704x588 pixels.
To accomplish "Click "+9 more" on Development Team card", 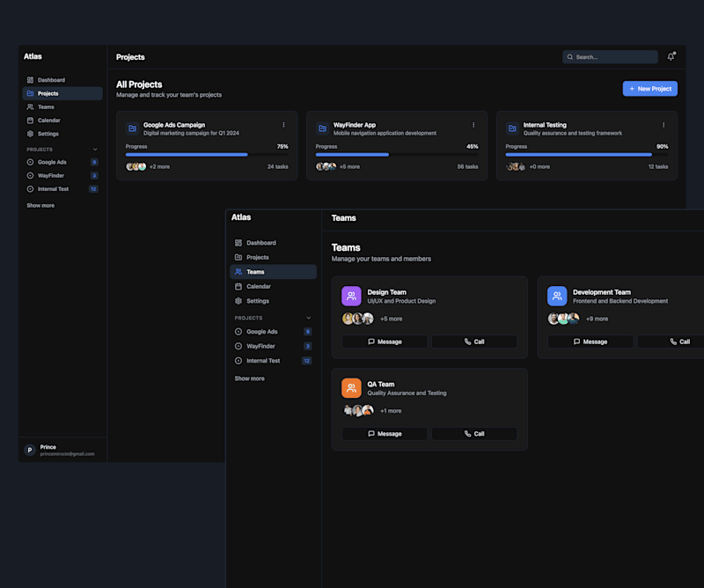I will 597,319.
